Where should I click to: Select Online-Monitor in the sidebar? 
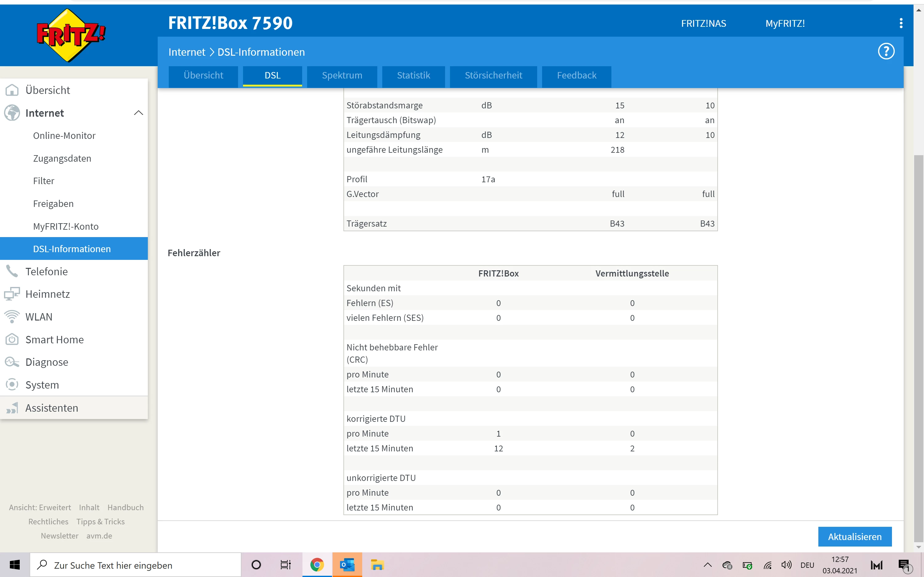click(x=64, y=135)
